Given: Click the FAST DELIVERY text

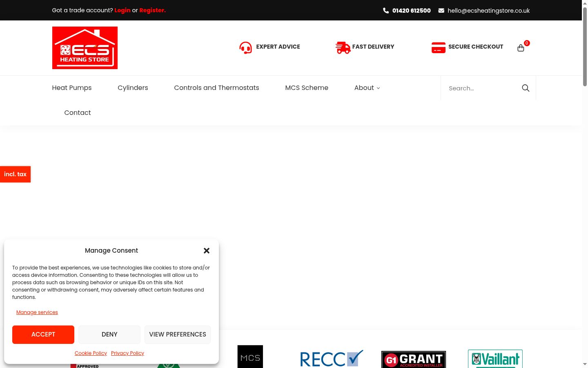Looking at the screenshot, I should tap(373, 47).
